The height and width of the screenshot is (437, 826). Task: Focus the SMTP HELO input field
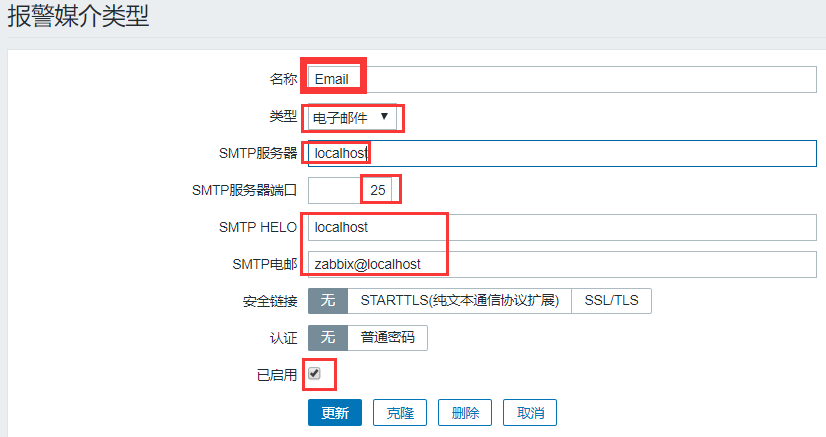562,227
